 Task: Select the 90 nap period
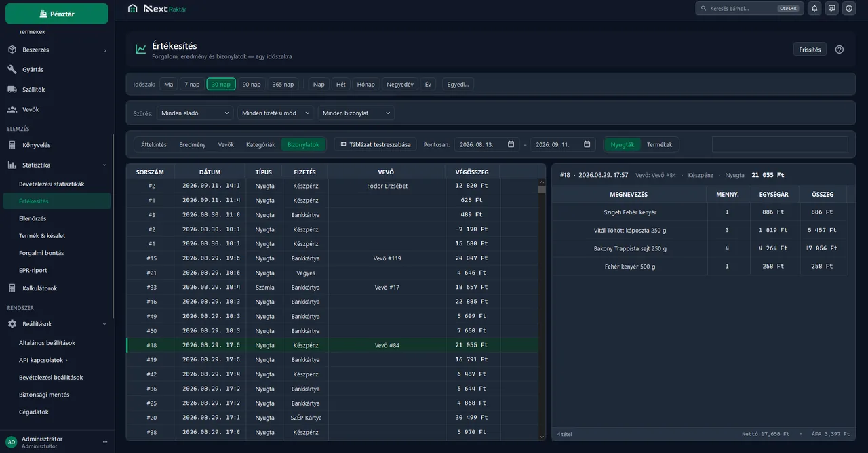[252, 85]
